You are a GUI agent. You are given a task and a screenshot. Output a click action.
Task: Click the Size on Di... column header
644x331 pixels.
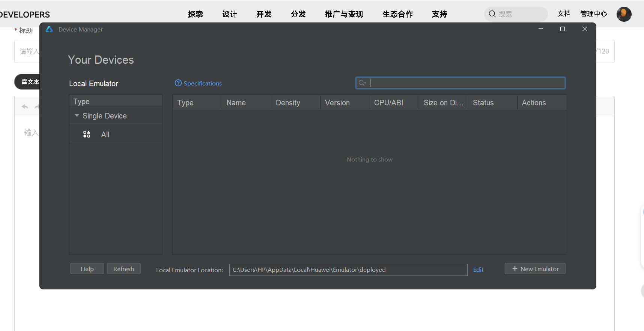[444, 103]
